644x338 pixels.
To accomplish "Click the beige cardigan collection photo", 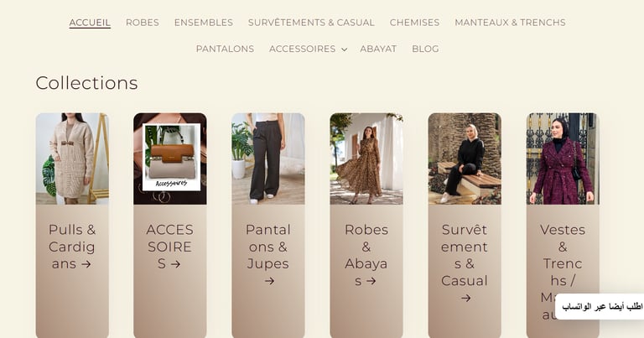I will click(72, 159).
